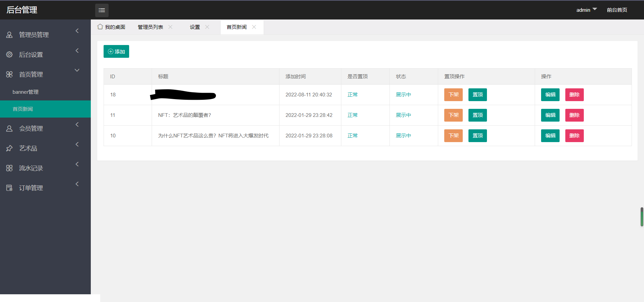The width and height of the screenshot is (644, 302).
Task: Delete news item ID 10
Action: [574, 136]
